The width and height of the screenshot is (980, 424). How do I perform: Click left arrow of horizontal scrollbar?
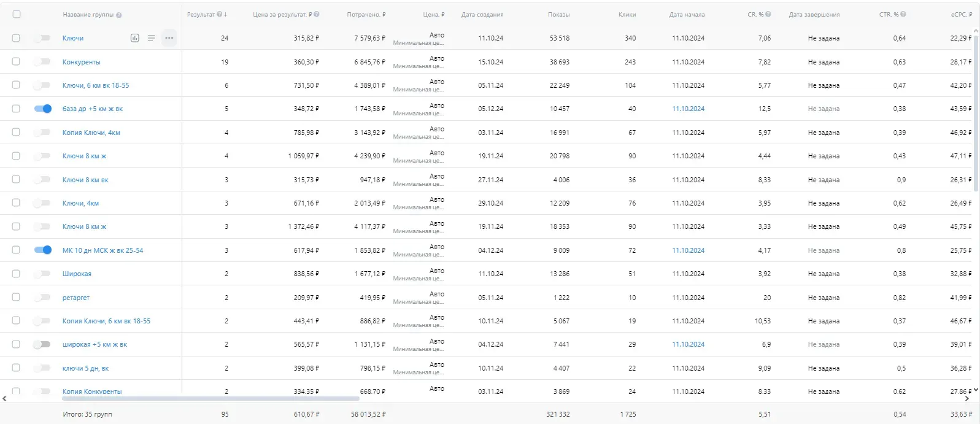click(x=5, y=399)
